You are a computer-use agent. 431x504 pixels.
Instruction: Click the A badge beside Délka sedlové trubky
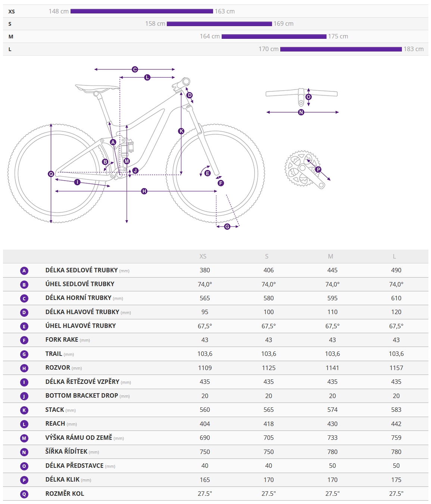pos(24,271)
